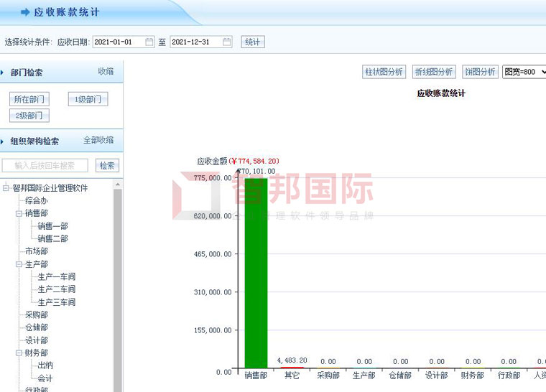Select 生产二车间 in the tree
The image size is (546, 392).
pos(57,289)
